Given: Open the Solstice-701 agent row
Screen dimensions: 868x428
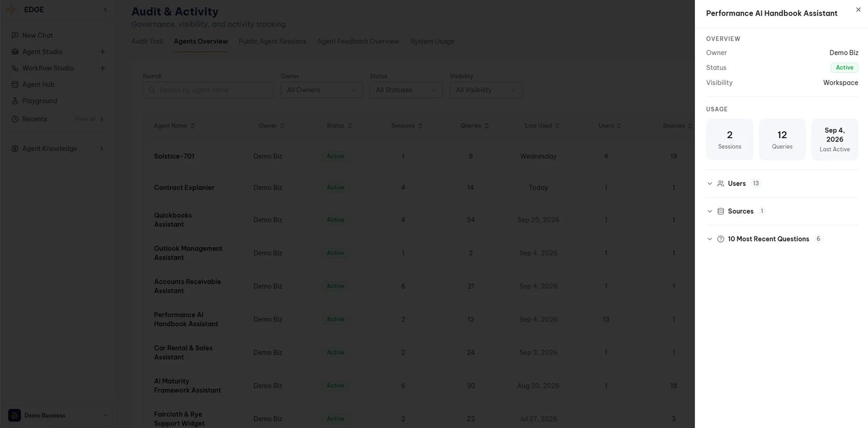Looking at the screenshot, I should tap(418, 156).
